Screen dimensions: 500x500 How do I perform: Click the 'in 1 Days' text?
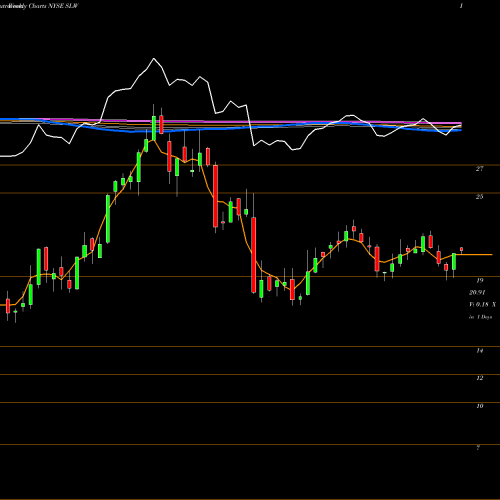(x=480, y=317)
